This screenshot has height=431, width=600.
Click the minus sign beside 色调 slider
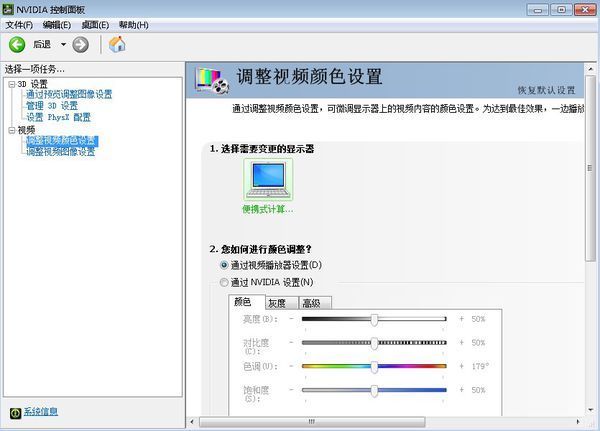tap(292, 366)
